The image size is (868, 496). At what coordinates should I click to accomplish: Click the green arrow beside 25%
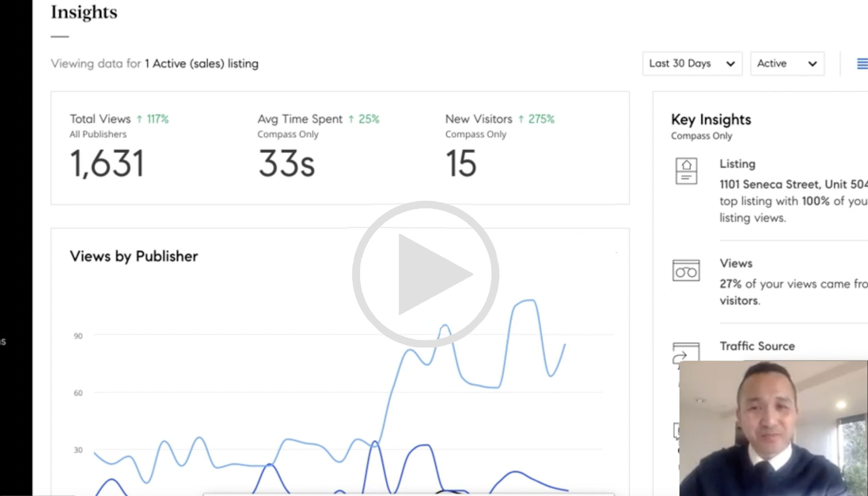click(x=351, y=119)
